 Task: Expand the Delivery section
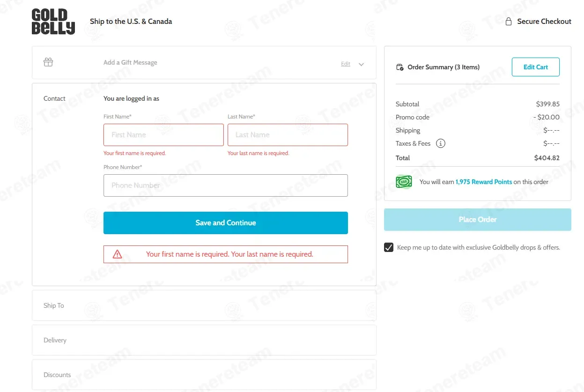pyautogui.click(x=204, y=340)
